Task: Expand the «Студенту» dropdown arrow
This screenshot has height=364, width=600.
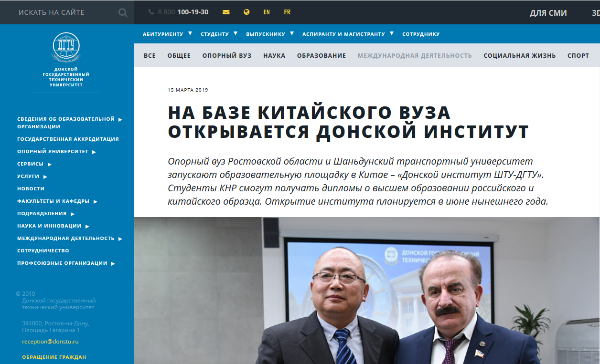Action: click(236, 33)
